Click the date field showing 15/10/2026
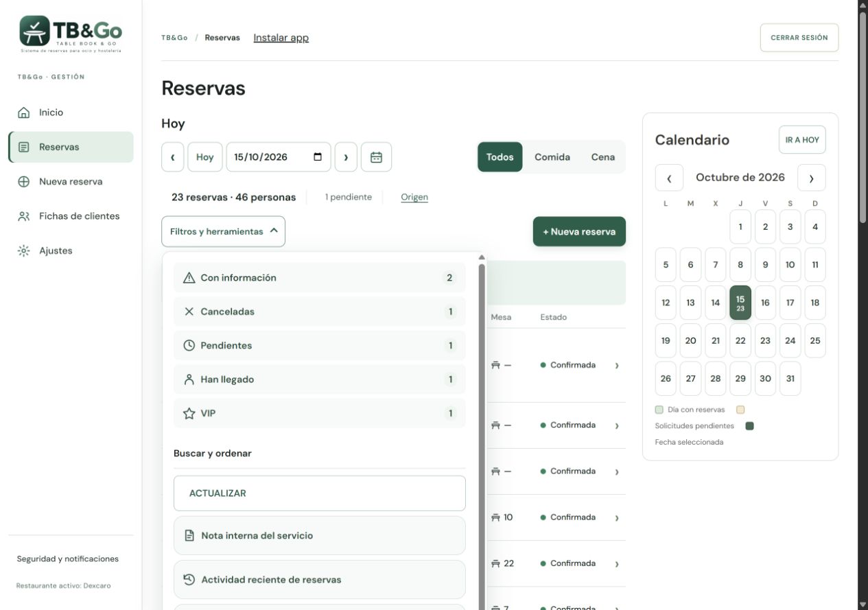This screenshot has height=610, width=868. point(279,157)
